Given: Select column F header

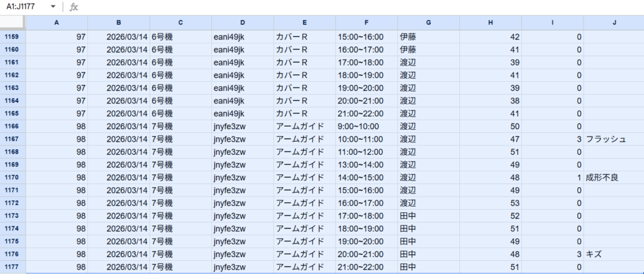Looking at the screenshot, I should pyautogui.click(x=367, y=23).
